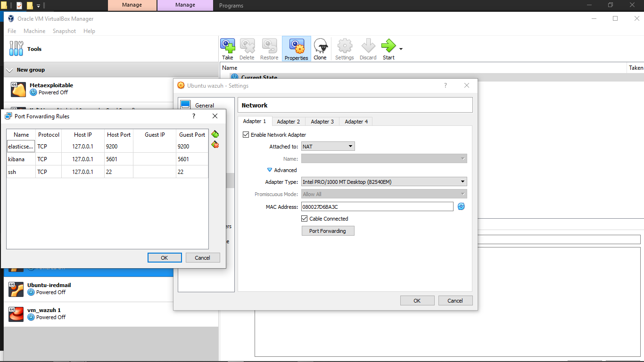Open Attached to NAT dropdown

click(x=328, y=147)
